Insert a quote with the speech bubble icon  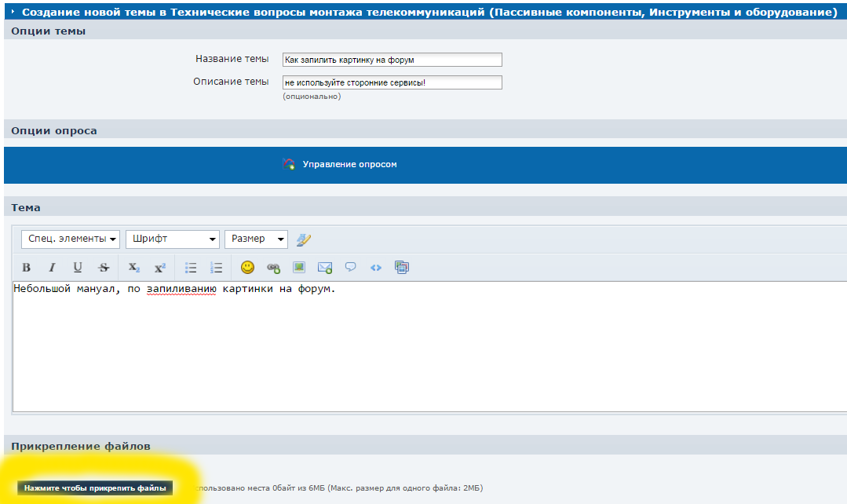(351, 267)
